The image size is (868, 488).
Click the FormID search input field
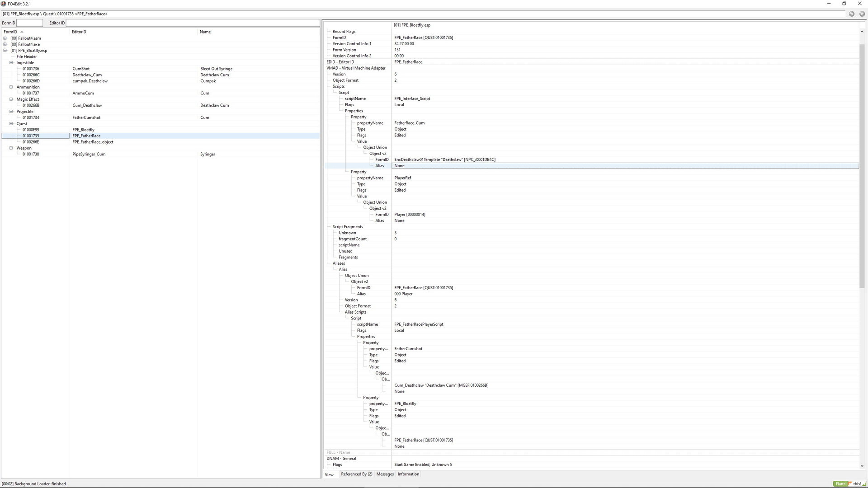point(29,23)
